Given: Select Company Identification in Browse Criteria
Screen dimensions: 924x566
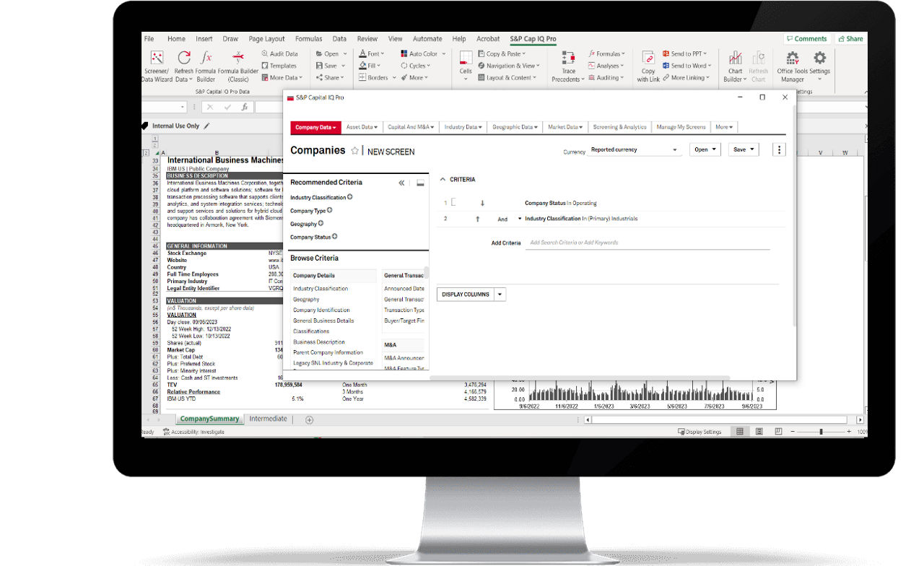Looking at the screenshot, I should (x=321, y=310).
